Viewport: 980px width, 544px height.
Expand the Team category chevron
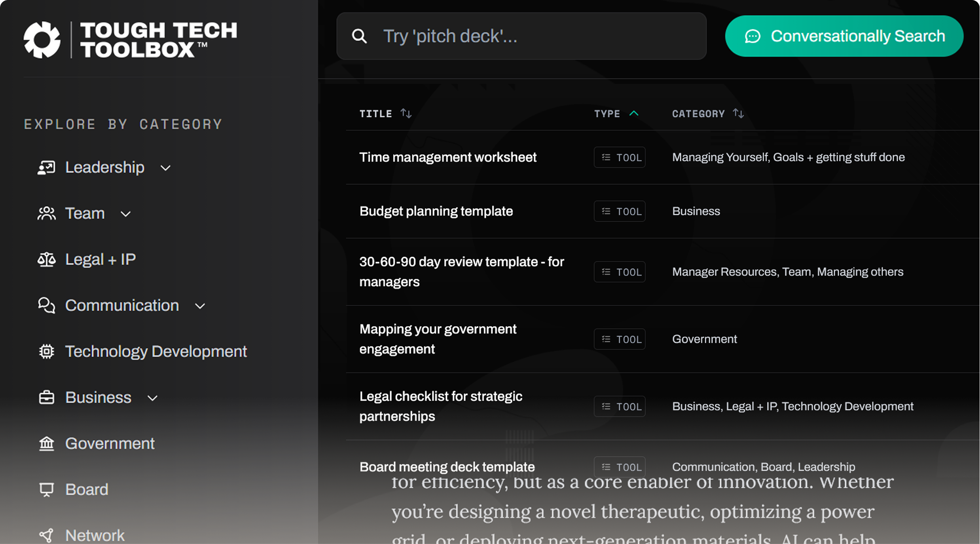click(x=125, y=214)
